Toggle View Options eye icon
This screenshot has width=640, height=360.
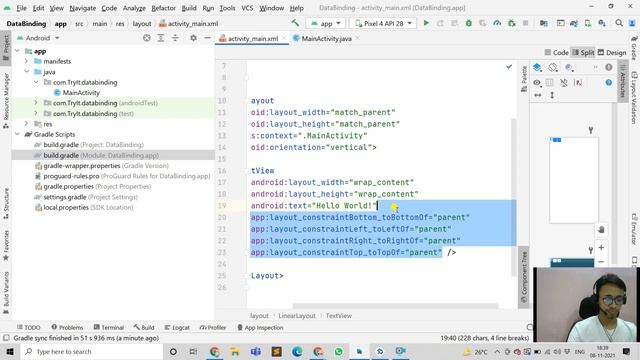(537, 82)
